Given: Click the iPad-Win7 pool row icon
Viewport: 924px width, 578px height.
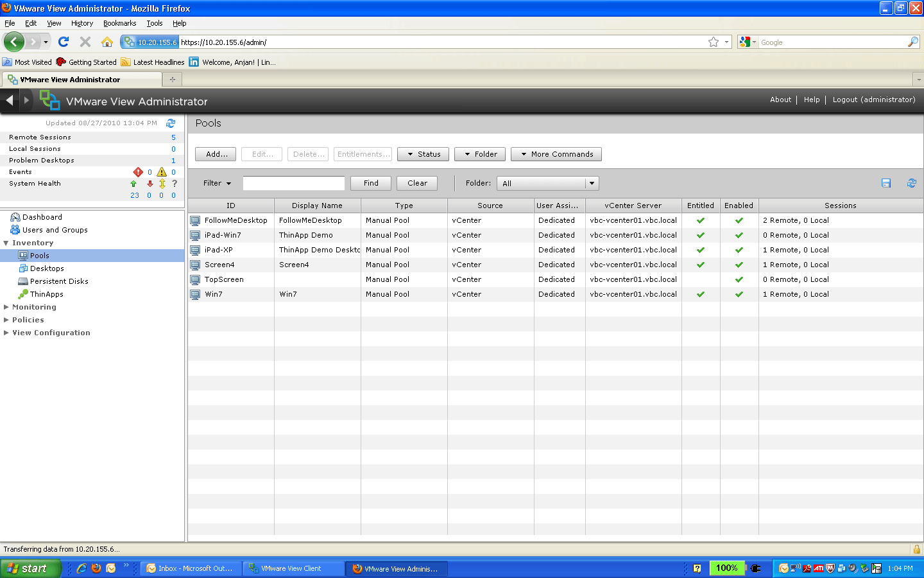Looking at the screenshot, I should click(195, 235).
